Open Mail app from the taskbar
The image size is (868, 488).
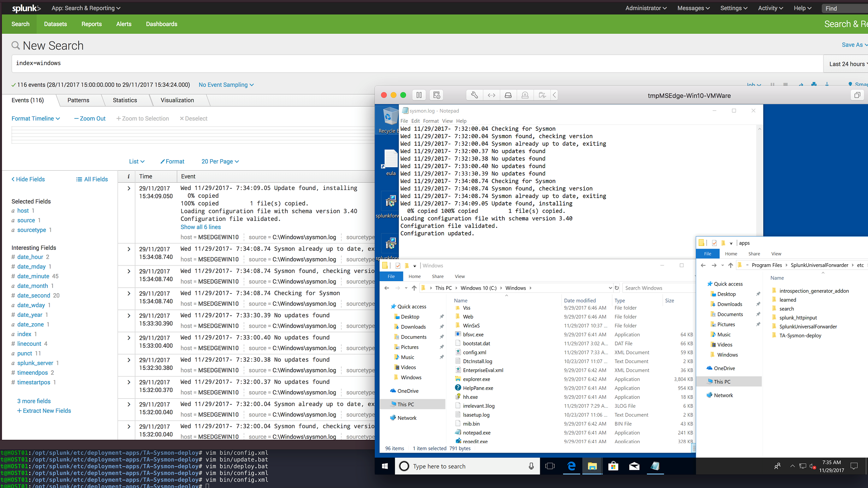(x=634, y=466)
